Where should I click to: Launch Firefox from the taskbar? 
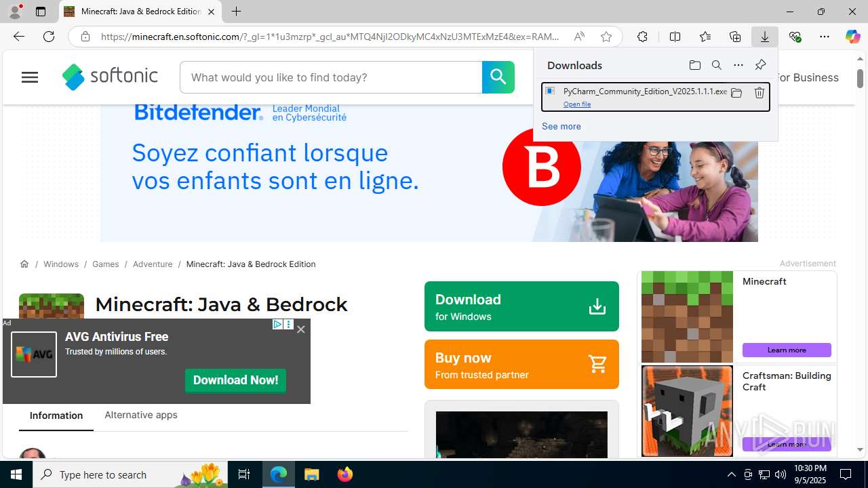[x=345, y=474]
